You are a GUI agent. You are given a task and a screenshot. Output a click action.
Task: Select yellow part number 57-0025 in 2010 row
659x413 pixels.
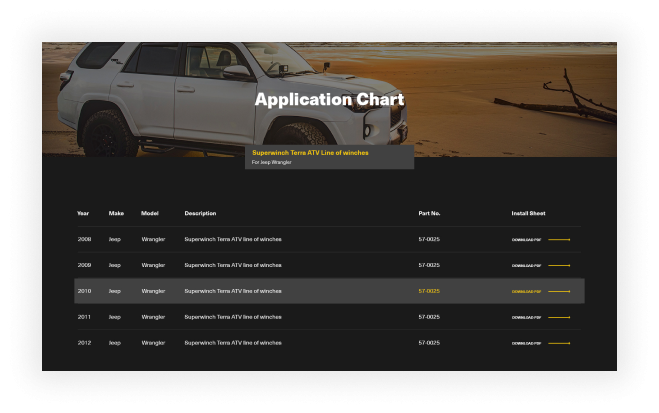tap(429, 291)
